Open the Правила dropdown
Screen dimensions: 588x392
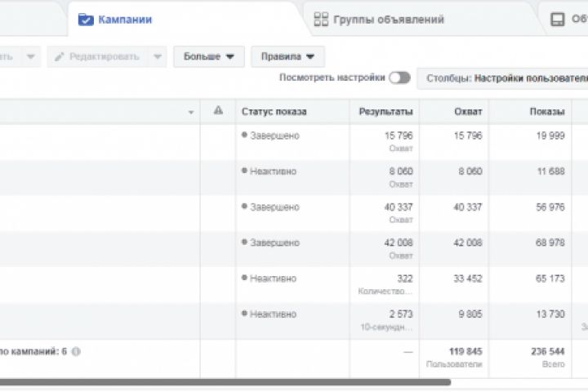pyautogui.click(x=288, y=57)
